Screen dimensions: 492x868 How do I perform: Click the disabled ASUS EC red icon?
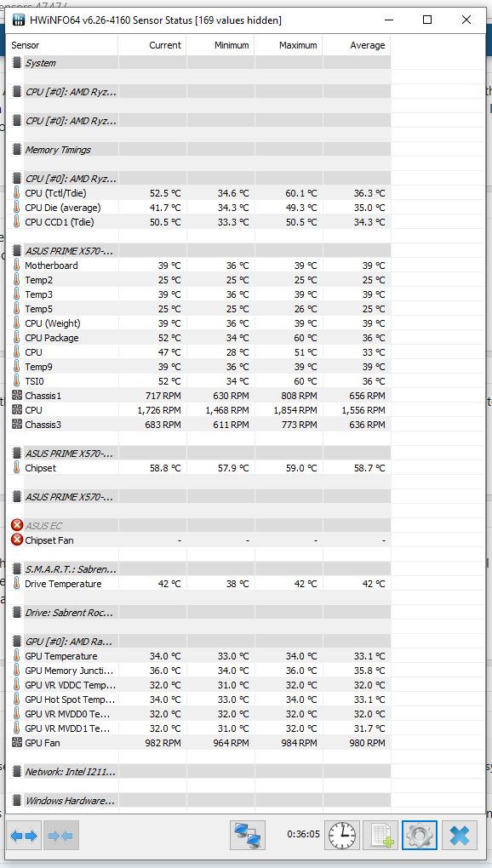[x=17, y=525]
